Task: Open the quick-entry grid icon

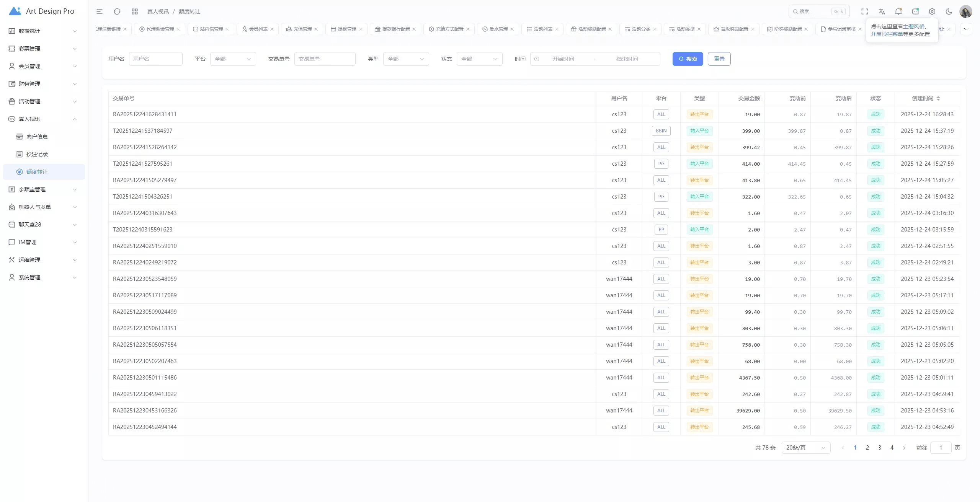Action: click(x=135, y=11)
